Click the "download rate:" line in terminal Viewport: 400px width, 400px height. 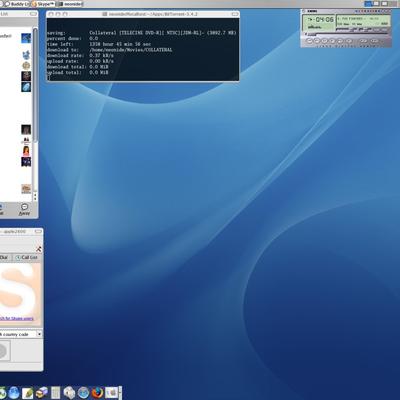[x=80, y=55]
